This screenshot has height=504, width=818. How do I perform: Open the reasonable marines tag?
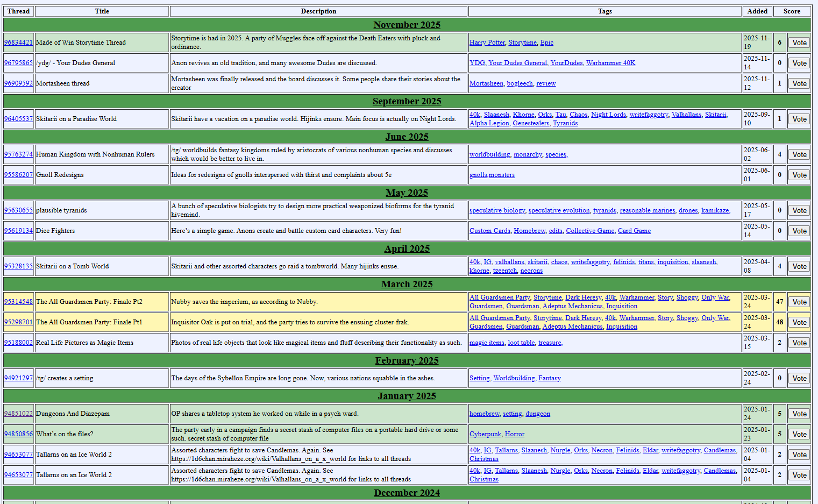coord(648,210)
